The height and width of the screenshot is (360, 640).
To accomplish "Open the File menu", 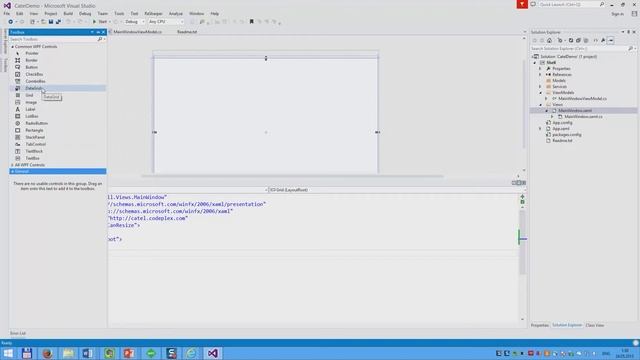I will 7,13.
